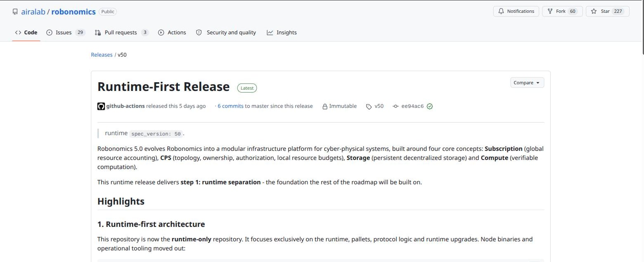The image size is (644, 262).
Task: Click the Immutable label
Action: (343, 106)
